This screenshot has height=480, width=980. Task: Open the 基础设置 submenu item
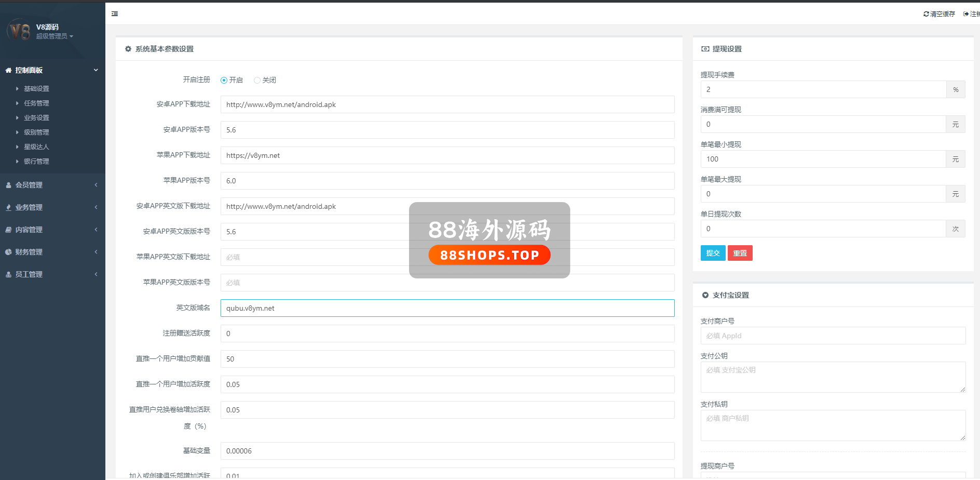pos(36,89)
